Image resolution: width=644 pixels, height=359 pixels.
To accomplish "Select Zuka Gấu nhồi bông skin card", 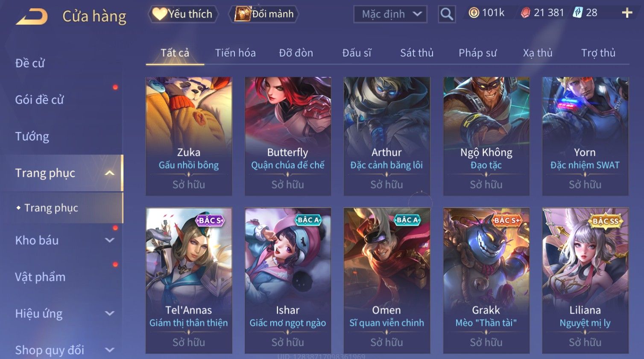I will pos(189,136).
